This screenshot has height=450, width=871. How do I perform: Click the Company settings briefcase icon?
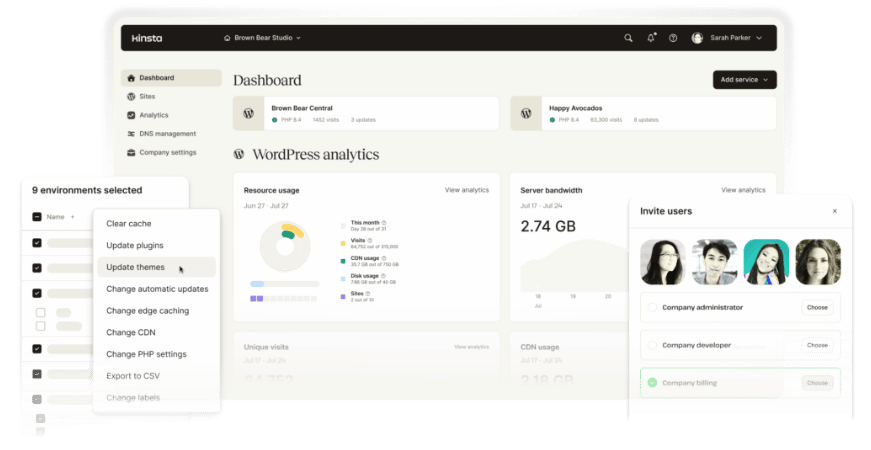tap(131, 152)
